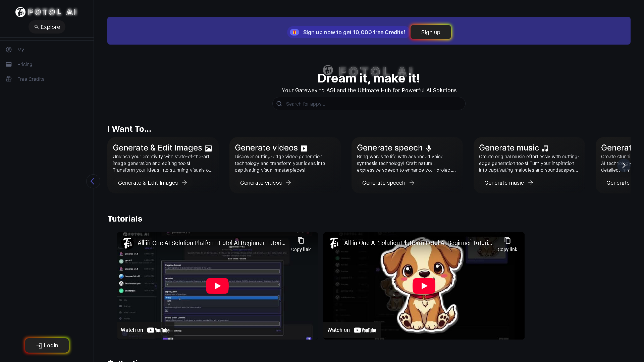Click the music note icon on Generate music card
Image resolution: width=644 pixels, height=362 pixels.
point(545,148)
